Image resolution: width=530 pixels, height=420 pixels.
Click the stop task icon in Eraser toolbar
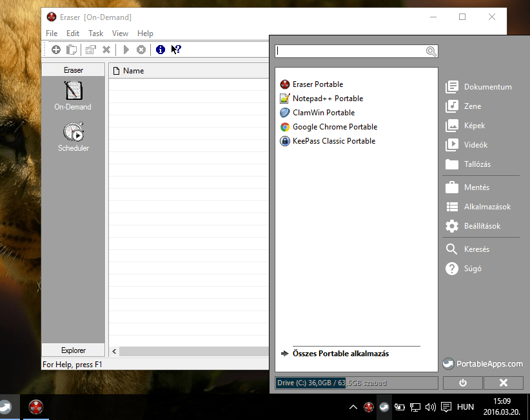tap(141, 50)
